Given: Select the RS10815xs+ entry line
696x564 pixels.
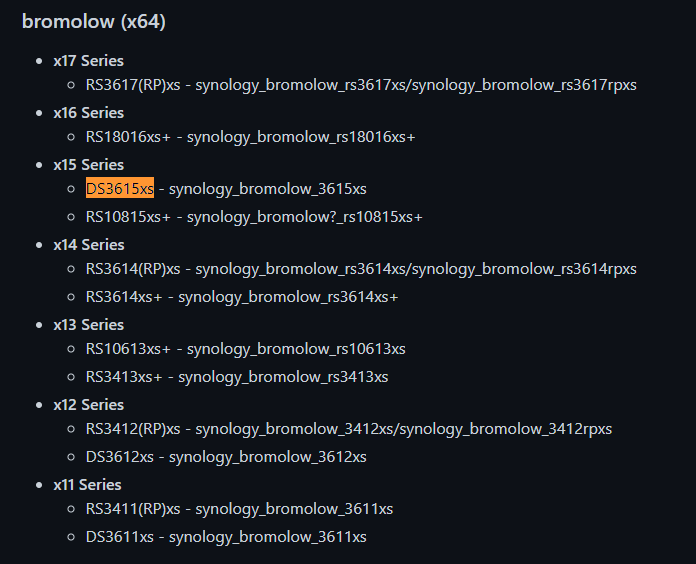Looking at the screenshot, I should [x=254, y=217].
